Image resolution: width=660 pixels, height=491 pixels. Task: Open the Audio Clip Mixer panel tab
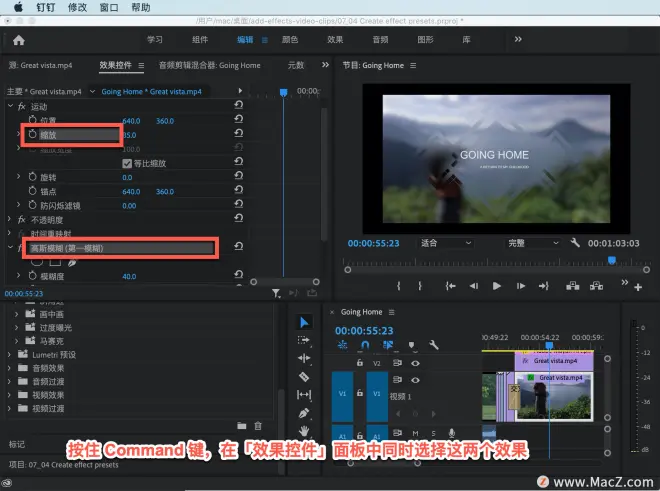coord(210,65)
